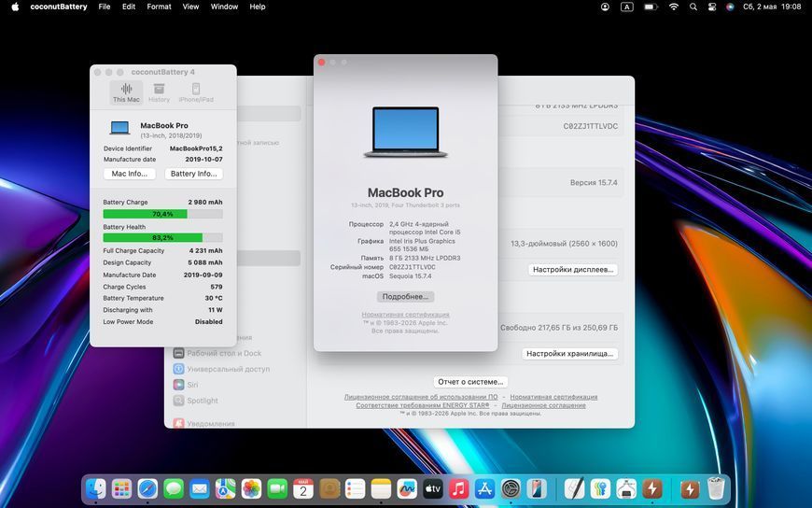
Task: Open Control Center from menu bar
Action: (x=711, y=7)
